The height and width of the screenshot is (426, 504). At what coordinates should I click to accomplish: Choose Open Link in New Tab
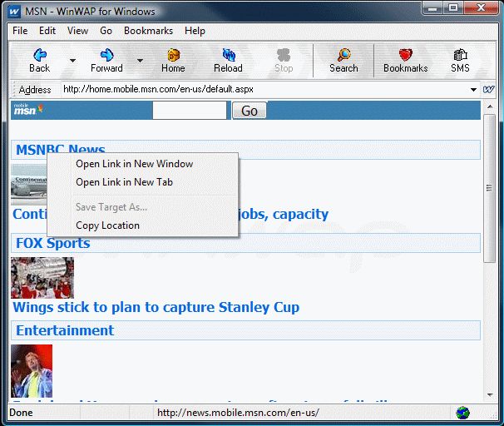pos(124,182)
